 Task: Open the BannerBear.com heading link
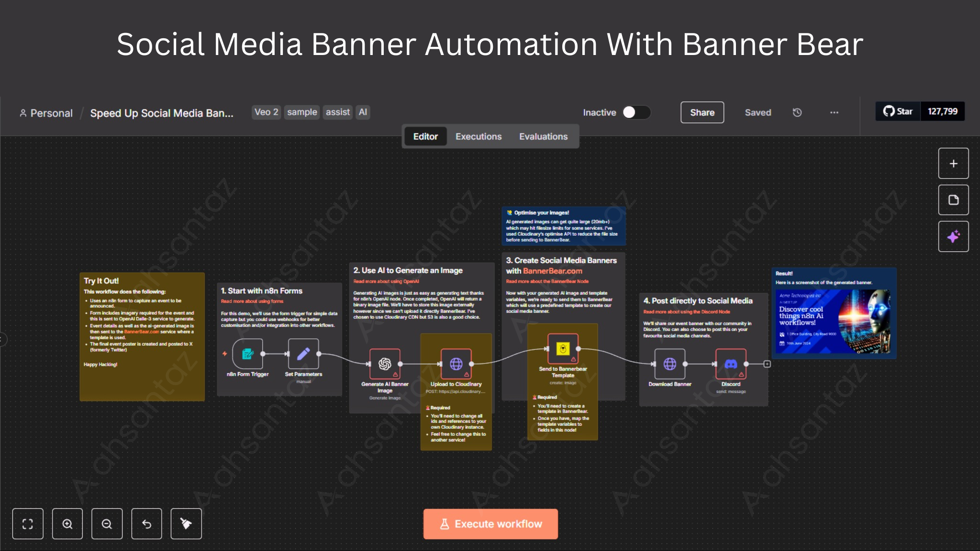pos(553,271)
